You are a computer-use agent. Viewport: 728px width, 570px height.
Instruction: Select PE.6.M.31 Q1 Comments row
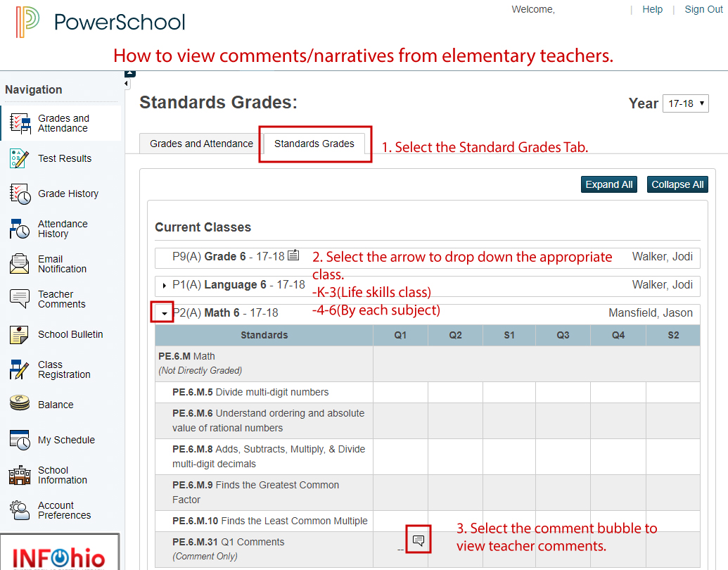pyautogui.click(x=427, y=550)
